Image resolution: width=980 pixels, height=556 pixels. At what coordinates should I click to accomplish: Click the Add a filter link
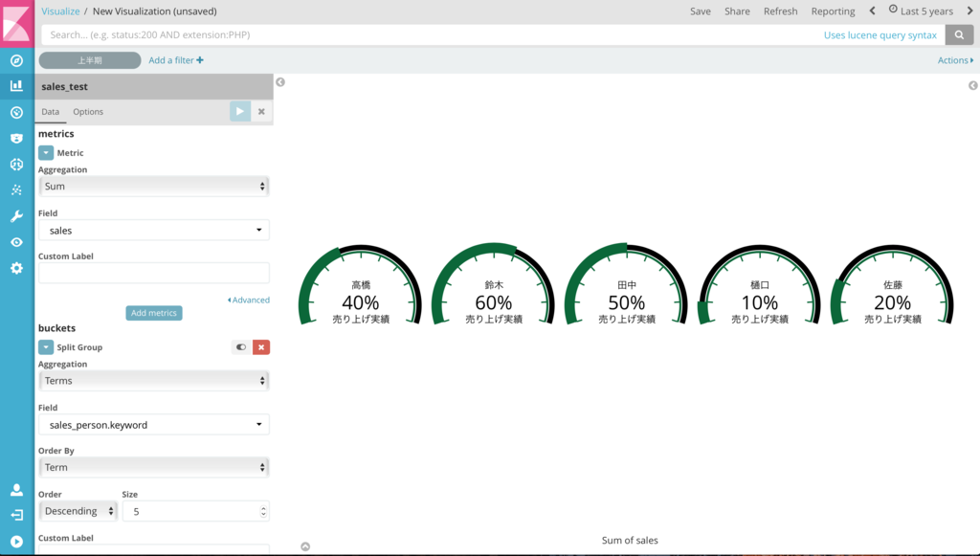[176, 60]
